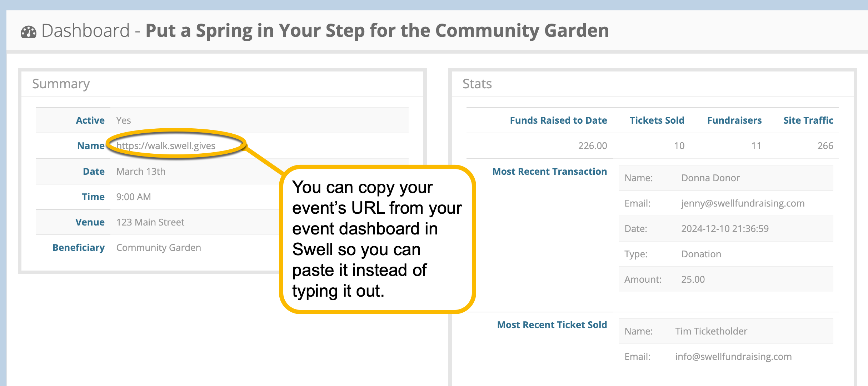
Task: Click the Tickets Sold column header
Action: 657,120
